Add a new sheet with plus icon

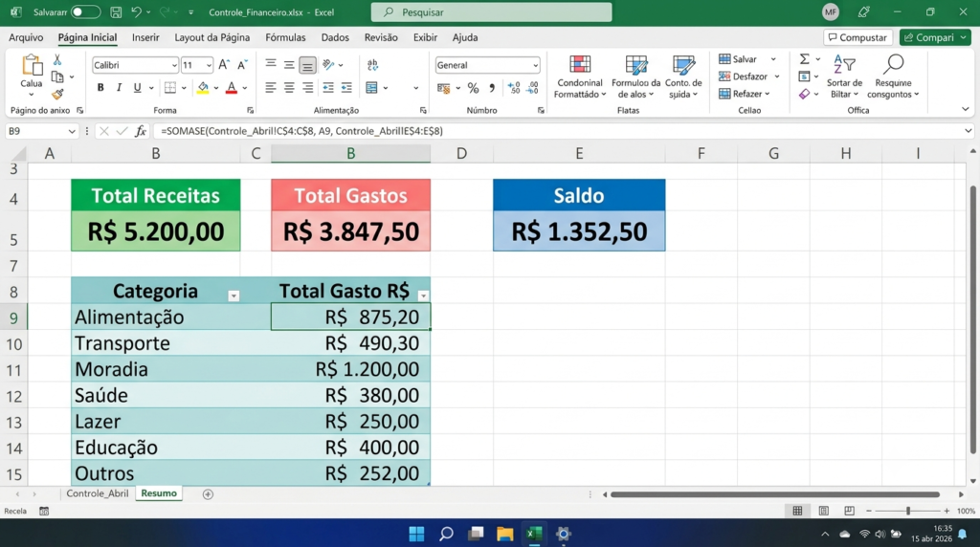[208, 493]
